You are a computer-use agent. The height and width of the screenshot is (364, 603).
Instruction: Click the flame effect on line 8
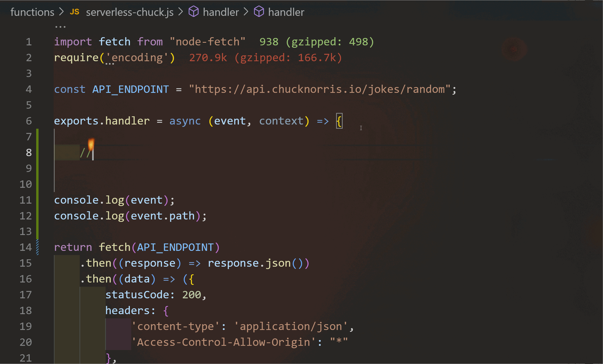coord(91,144)
